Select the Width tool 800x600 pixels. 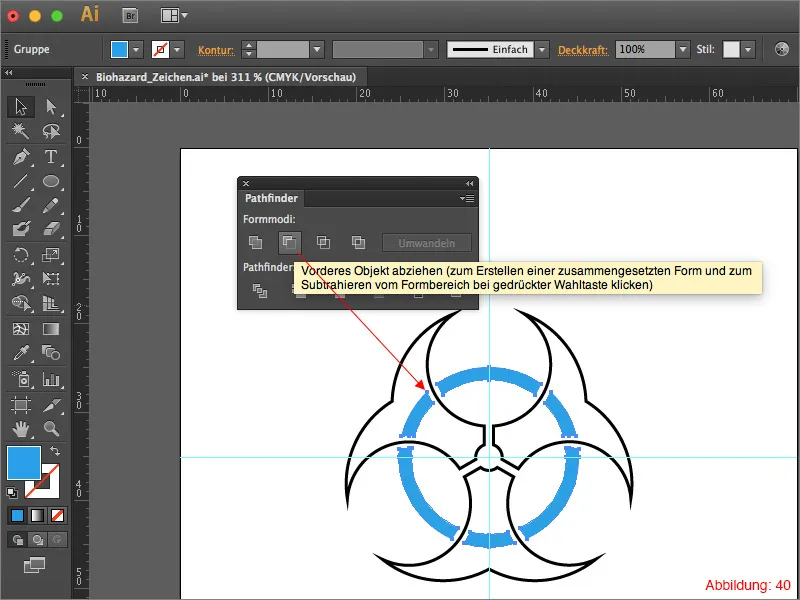tap(21, 279)
